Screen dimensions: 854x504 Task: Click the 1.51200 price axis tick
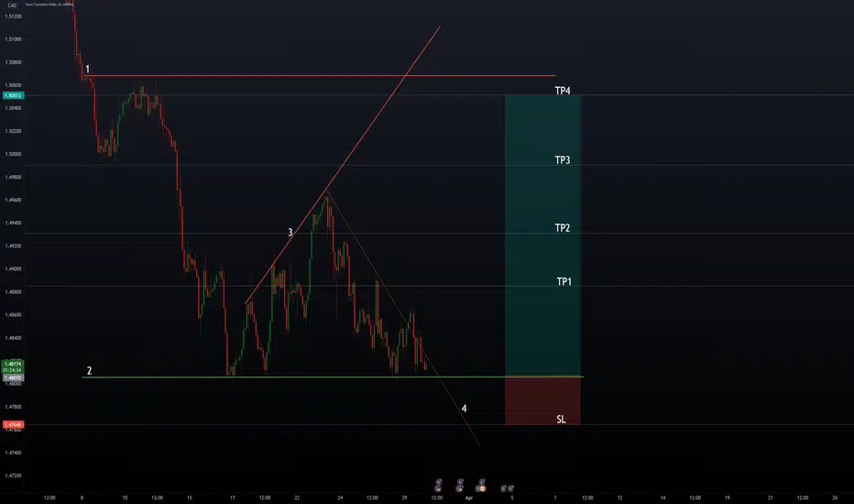13,16
